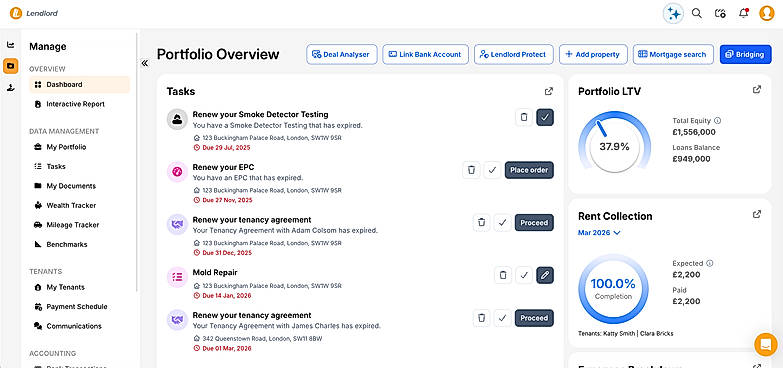This screenshot has height=368, width=783.
Task: Open Rent Collection external link icon
Action: pos(757,214)
